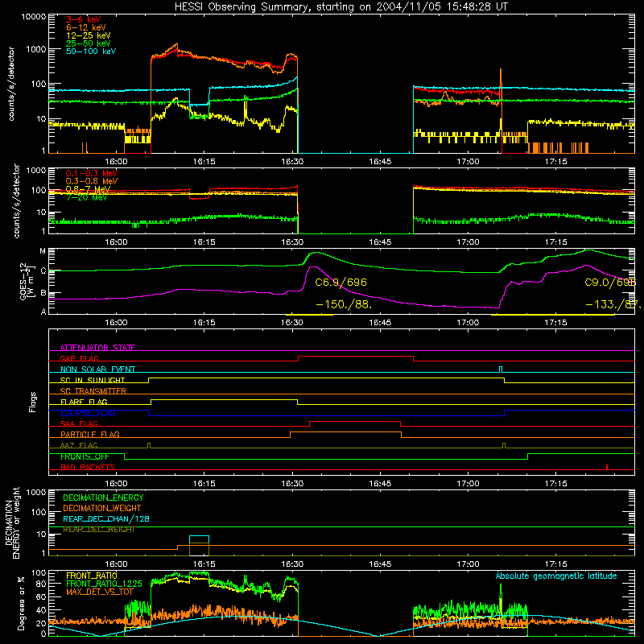Click the Degrees or % axis label
This screenshot has height=644, width=644.
point(21,603)
